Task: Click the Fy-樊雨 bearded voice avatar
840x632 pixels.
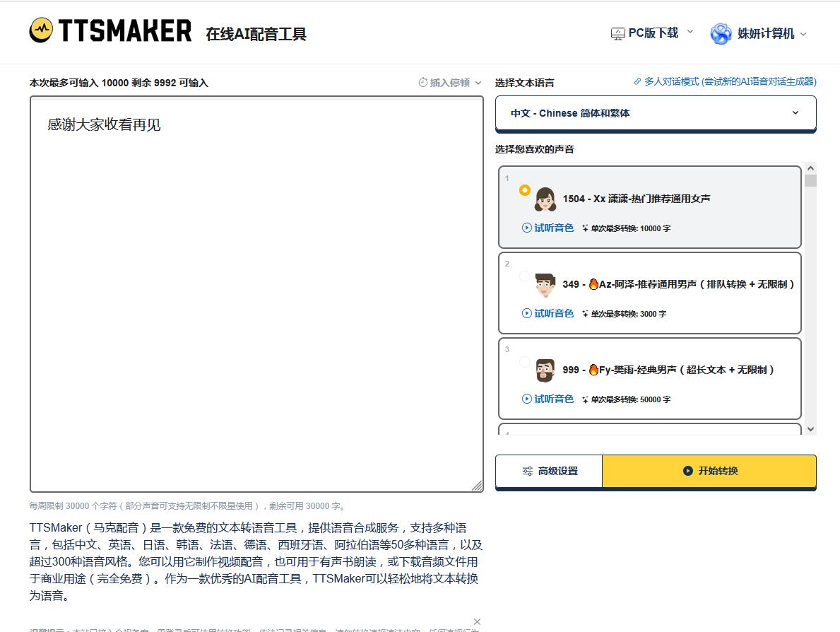Action: click(545, 370)
